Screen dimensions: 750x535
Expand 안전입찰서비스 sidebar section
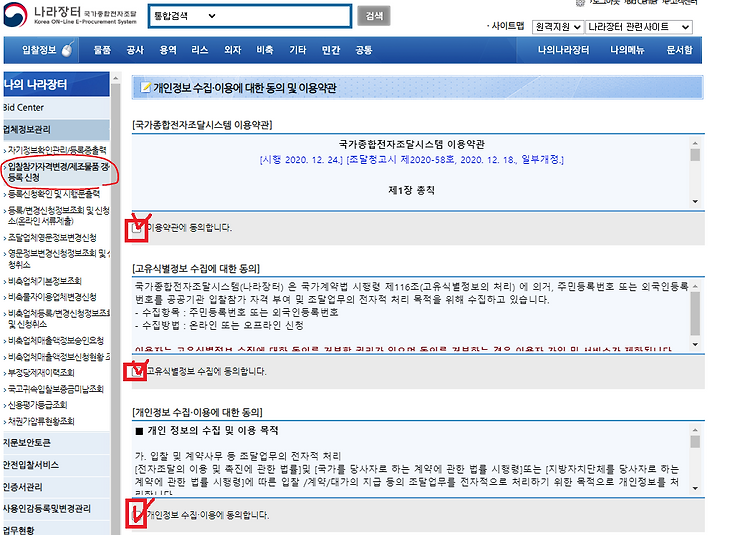[x=56, y=465]
